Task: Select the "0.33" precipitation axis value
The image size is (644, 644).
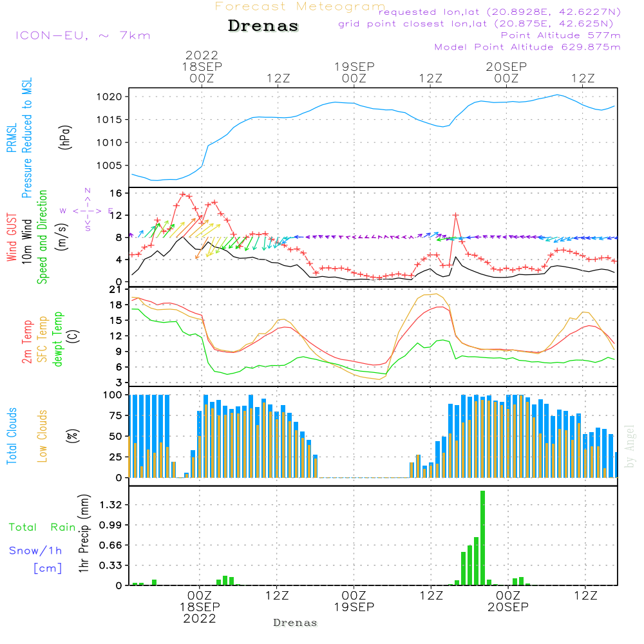Action: tap(111, 565)
